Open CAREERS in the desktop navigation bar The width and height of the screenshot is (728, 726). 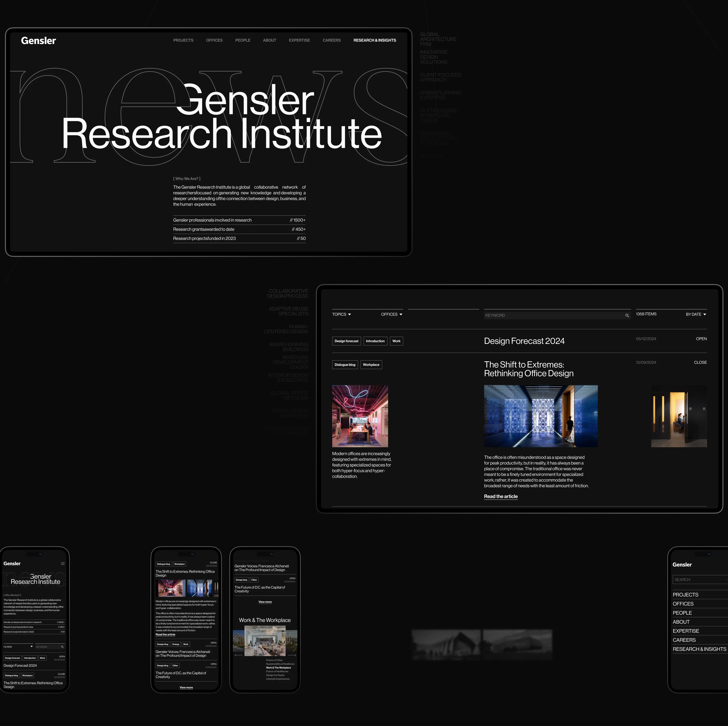pyautogui.click(x=332, y=40)
